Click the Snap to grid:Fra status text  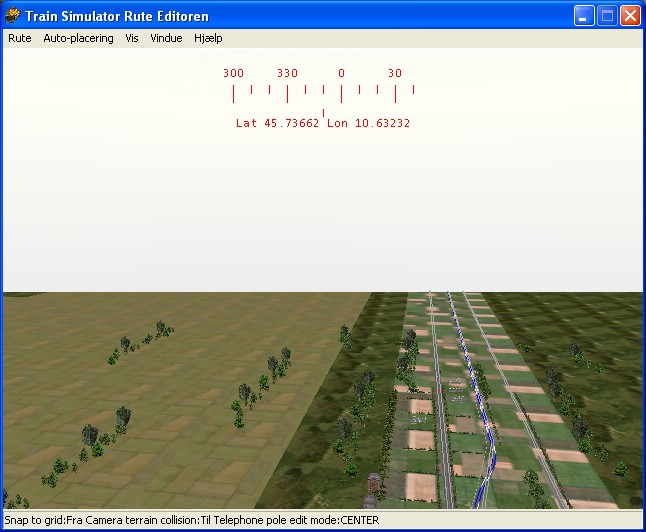tap(43, 520)
